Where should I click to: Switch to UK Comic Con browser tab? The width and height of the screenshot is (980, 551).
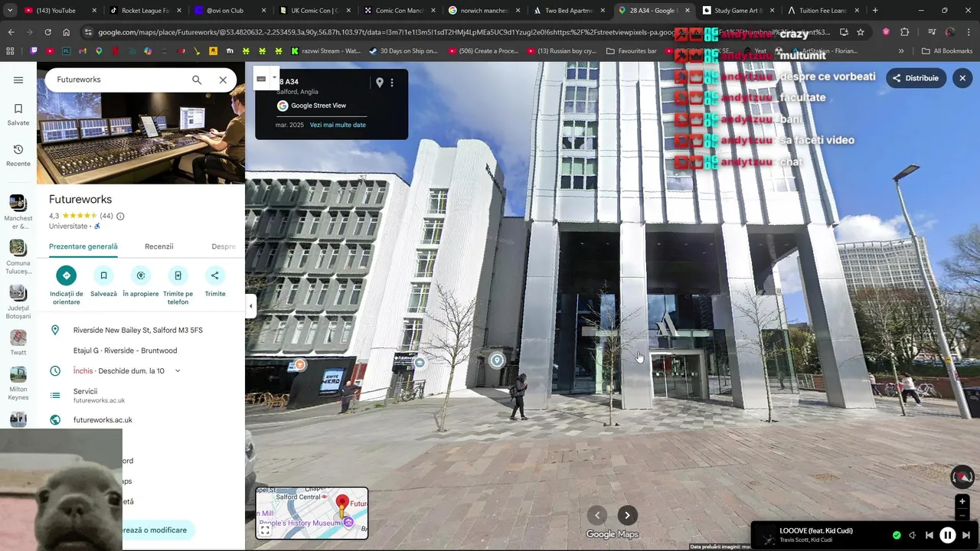314,11
